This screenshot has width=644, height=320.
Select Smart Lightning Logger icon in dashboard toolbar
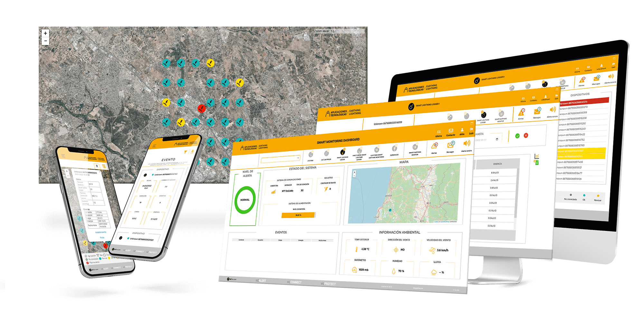[x=343, y=152]
